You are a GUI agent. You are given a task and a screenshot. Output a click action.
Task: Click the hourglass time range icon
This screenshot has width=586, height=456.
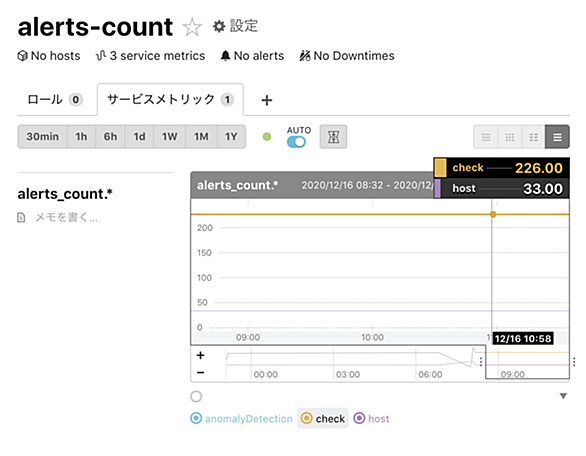[x=333, y=137]
